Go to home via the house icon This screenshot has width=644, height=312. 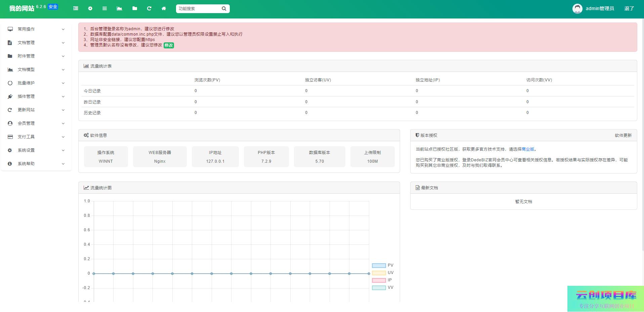coord(164,8)
